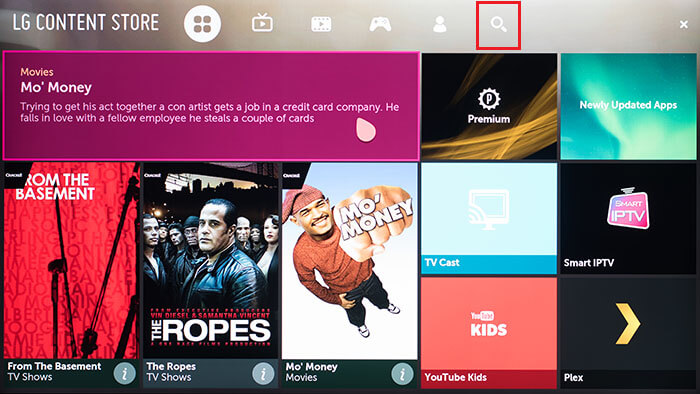Click the TV Cast monitor icon
The height and width of the screenshot is (394, 700).
(488, 209)
